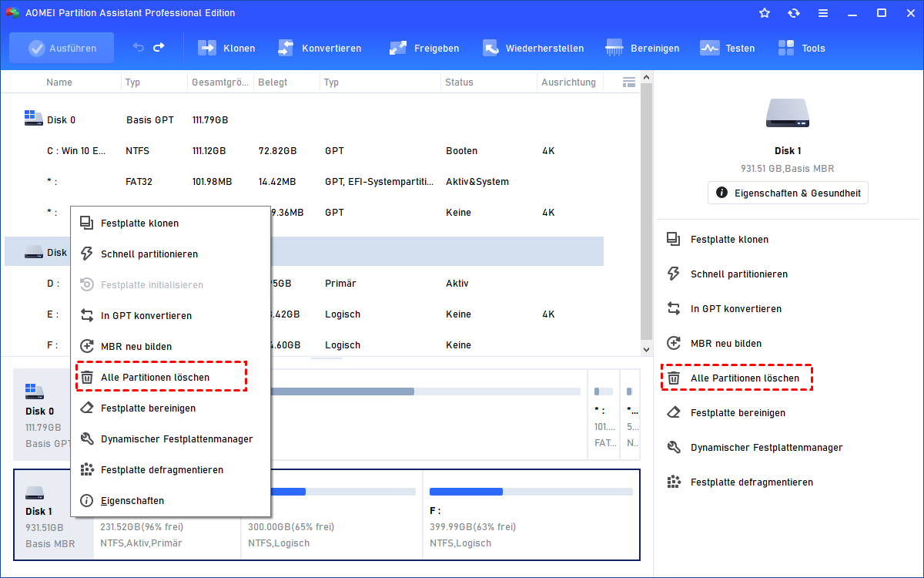Sort by the Status column header
The height and width of the screenshot is (578, 924).
point(459,82)
